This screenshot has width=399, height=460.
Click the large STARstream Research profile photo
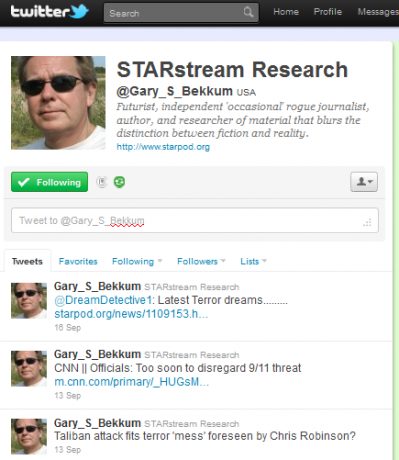pos(58,103)
